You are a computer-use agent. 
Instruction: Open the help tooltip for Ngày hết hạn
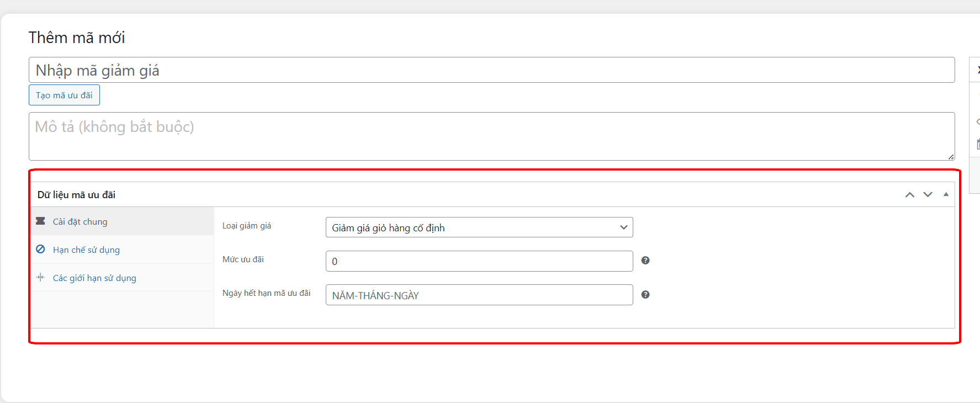[645, 295]
